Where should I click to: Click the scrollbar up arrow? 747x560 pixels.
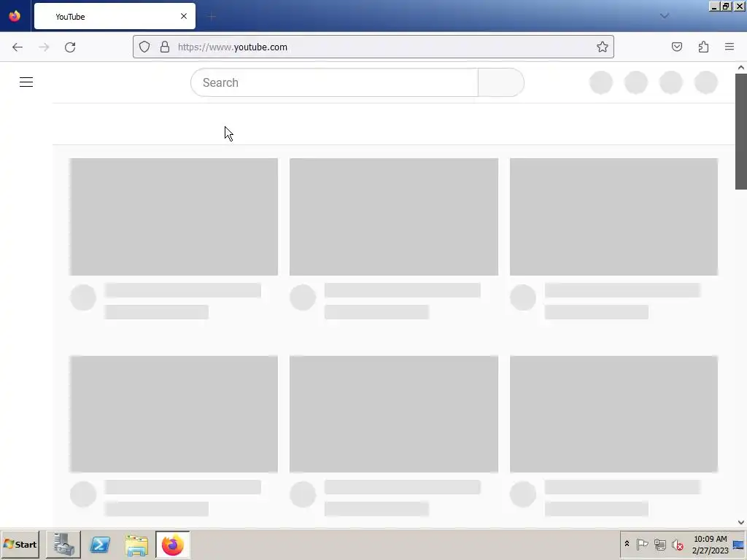[741, 68]
